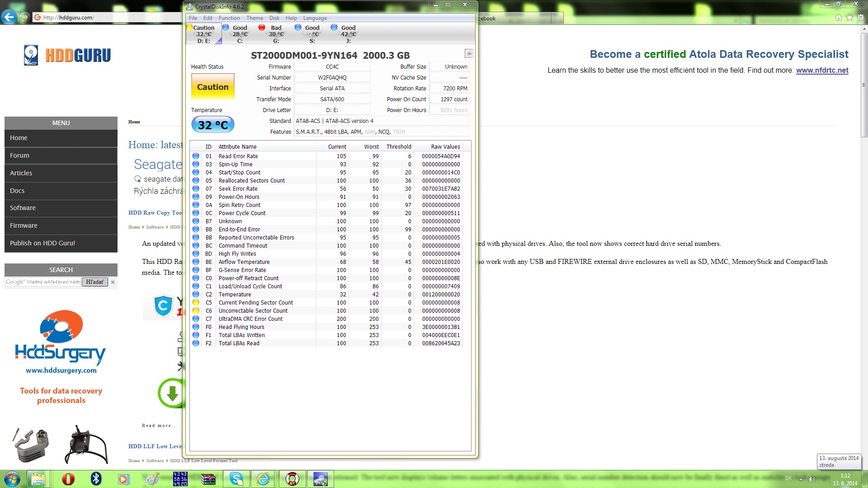Click the yellow Caution health status button
The width and height of the screenshot is (868, 488).
213,87
